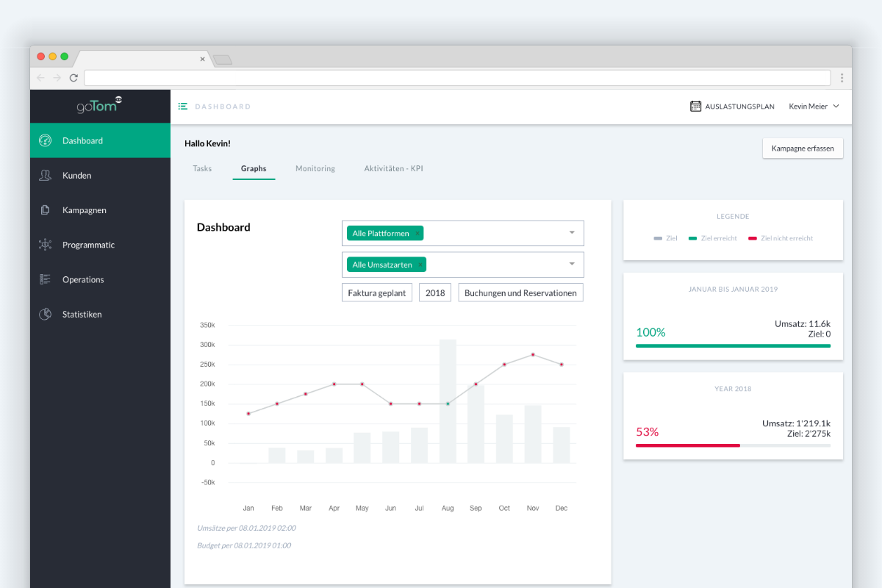The width and height of the screenshot is (882, 588).
Task: Click the JANUAR BIS JANUAR 2019 heading
Action: pos(733,289)
